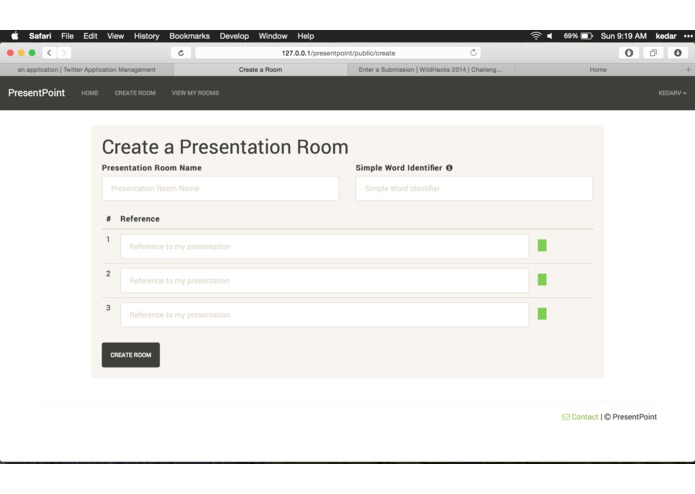This screenshot has width=695, height=494.
Task: Click the Presentation Room Name field
Action: click(x=220, y=188)
